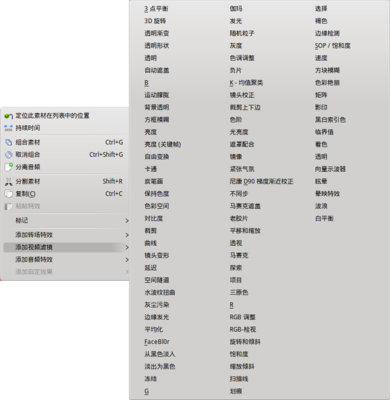
Task: Select the 边缘检测 edge detection filter
Action: pyautogui.click(x=327, y=33)
